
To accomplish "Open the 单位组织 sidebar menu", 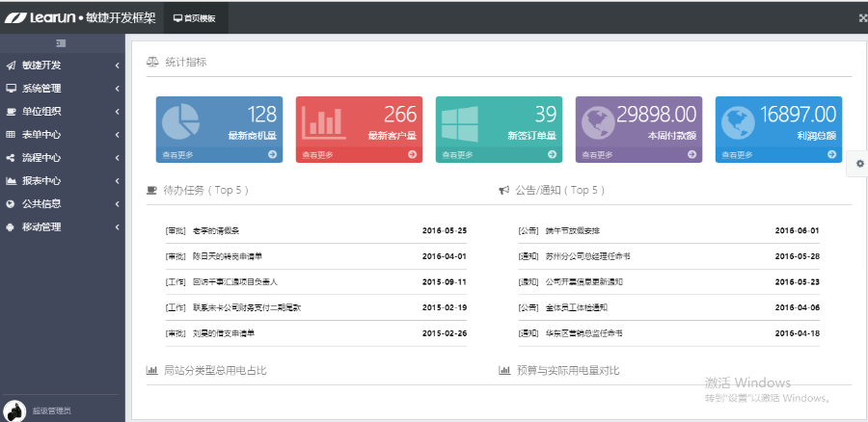I will tap(63, 112).
